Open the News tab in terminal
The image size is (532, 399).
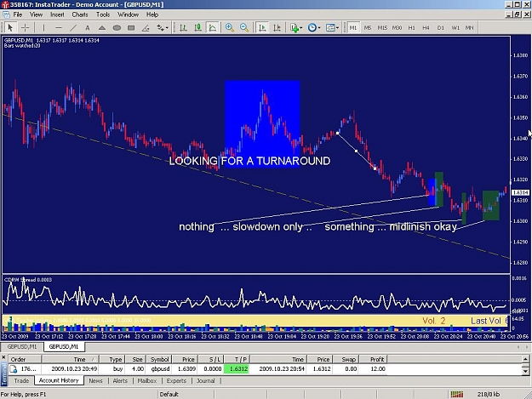(95, 380)
